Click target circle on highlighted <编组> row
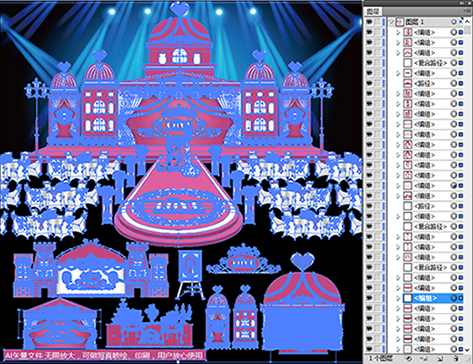Screen dimensions: 473x364 454,298
